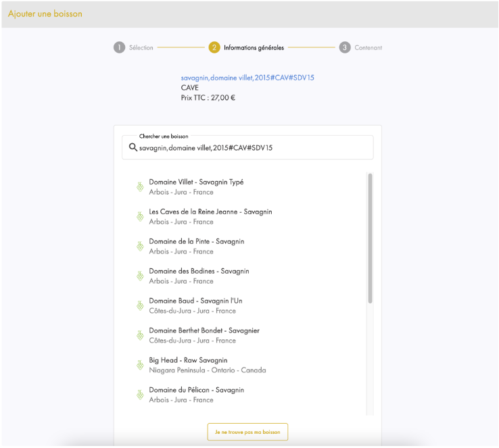Click grape icon beside Domaine Baud
Viewport: 499px width, 448px height.
tap(140, 305)
